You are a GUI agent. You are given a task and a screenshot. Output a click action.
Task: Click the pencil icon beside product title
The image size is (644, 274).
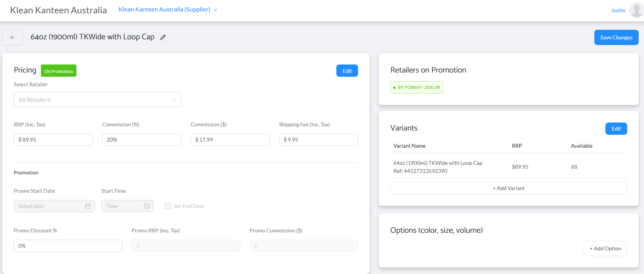click(x=163, y=37)
